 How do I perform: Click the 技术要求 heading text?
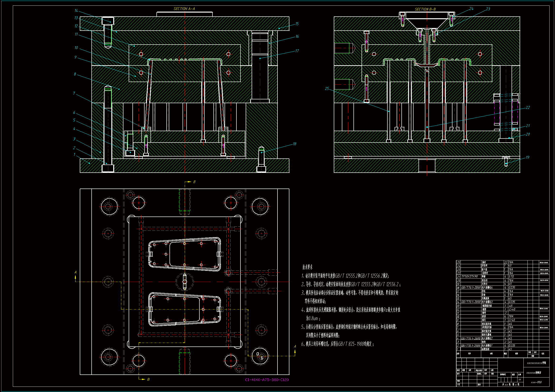[307, 267]
